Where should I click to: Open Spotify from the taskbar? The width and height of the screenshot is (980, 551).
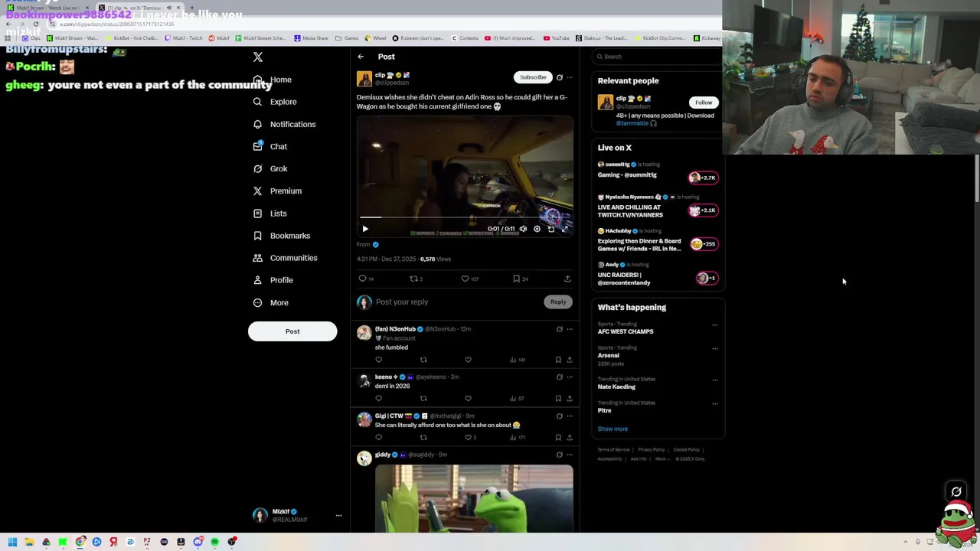pos(214,542)
